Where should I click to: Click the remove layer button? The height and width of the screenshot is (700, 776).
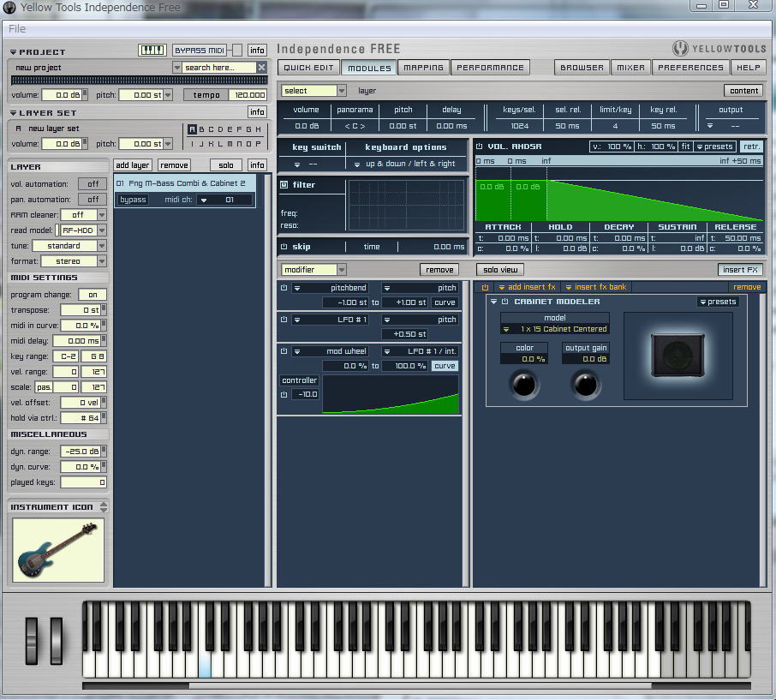point(174,165)
